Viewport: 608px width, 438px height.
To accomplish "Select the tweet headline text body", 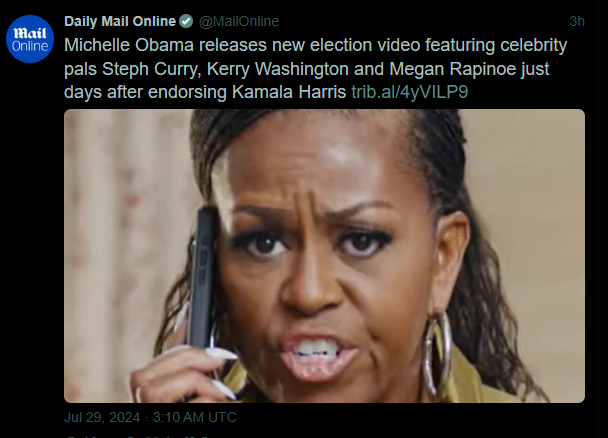I will pos(316,69).
